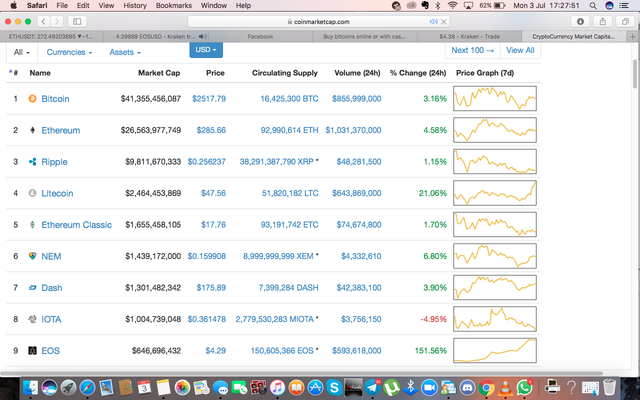Viewport: 640px width, 400px height.
Task: Toggle the Safari sidebar button
Action: point(77,21)
